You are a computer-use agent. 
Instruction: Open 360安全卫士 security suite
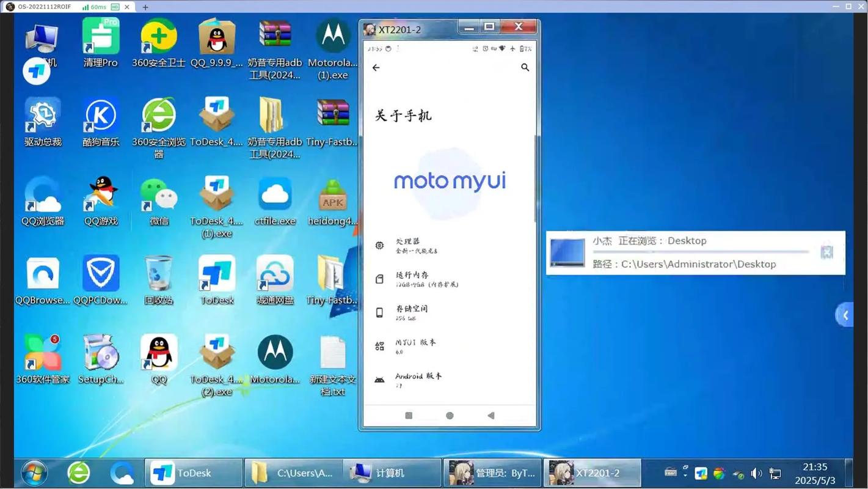[158, 37]
